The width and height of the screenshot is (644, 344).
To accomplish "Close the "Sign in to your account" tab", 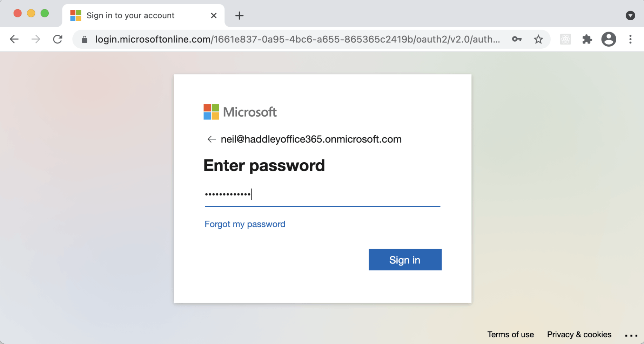I will (214, 15).
